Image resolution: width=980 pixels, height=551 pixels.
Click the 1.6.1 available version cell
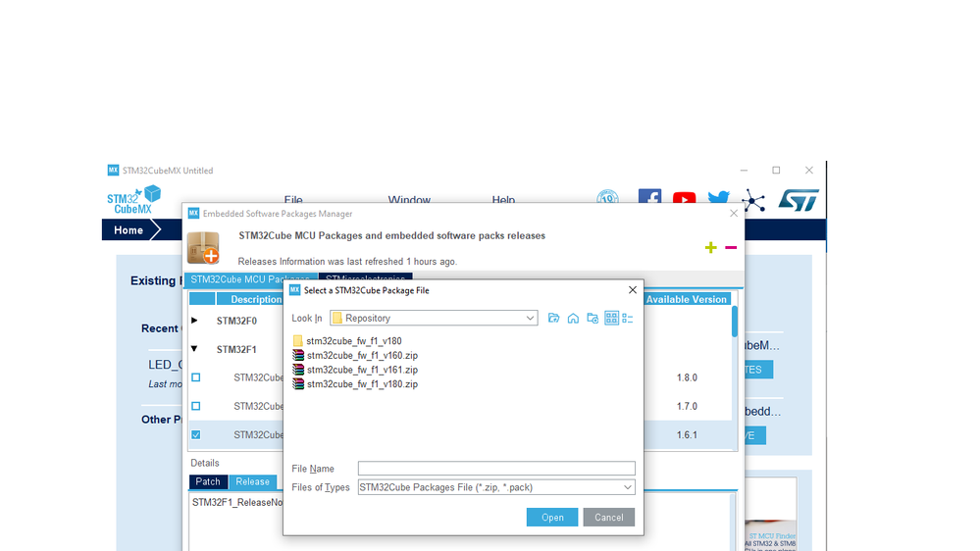point(687,434)
